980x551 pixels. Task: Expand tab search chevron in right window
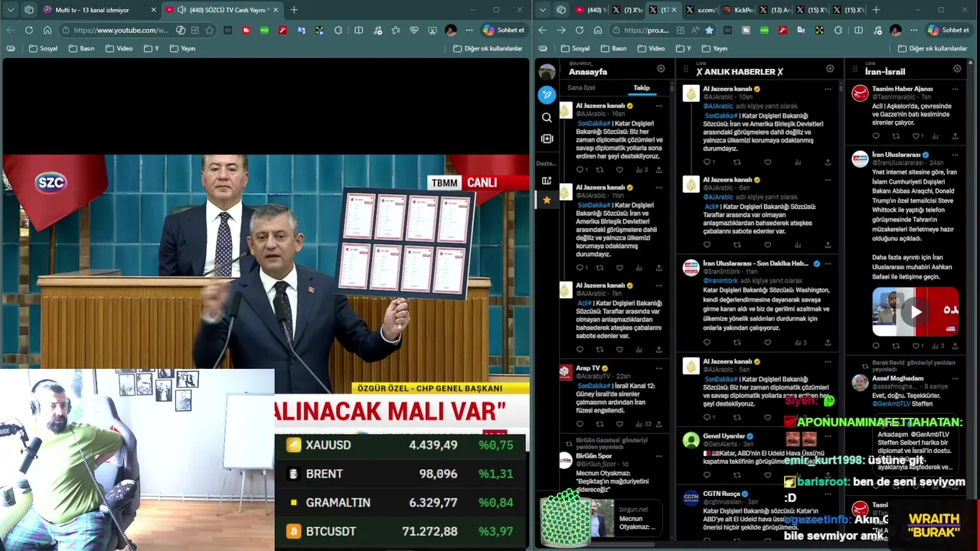click(x=543, y=10)
